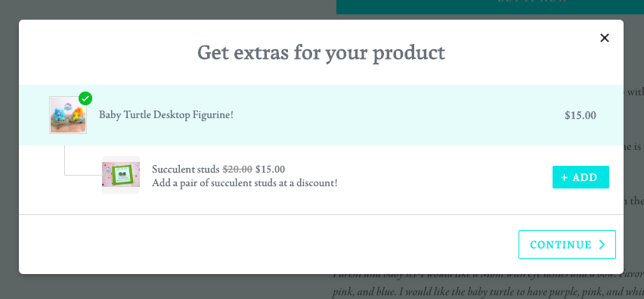The width and height of the screenshot is (644, 299).
Task: Continue to the next step
Action: [x=567, y=244]
